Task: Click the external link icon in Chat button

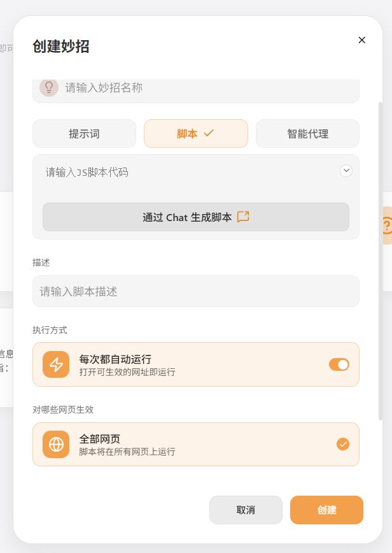Action: [x=242, y=217]
